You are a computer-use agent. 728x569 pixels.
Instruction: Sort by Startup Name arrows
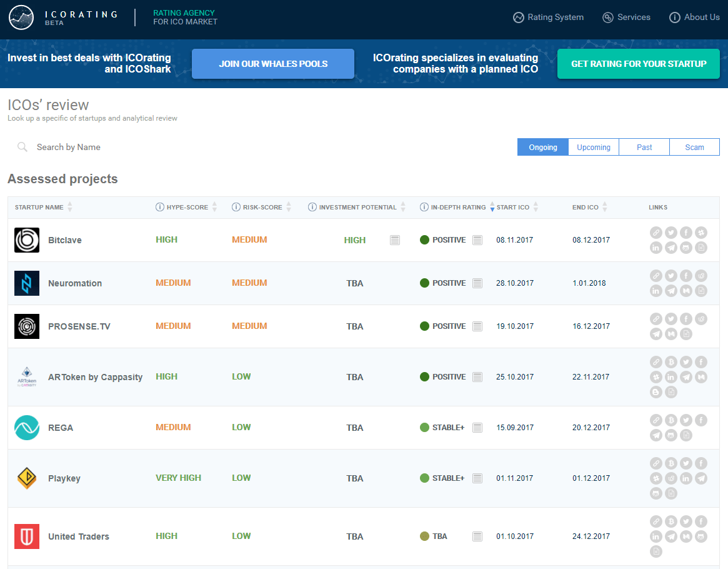click(69, 207)
